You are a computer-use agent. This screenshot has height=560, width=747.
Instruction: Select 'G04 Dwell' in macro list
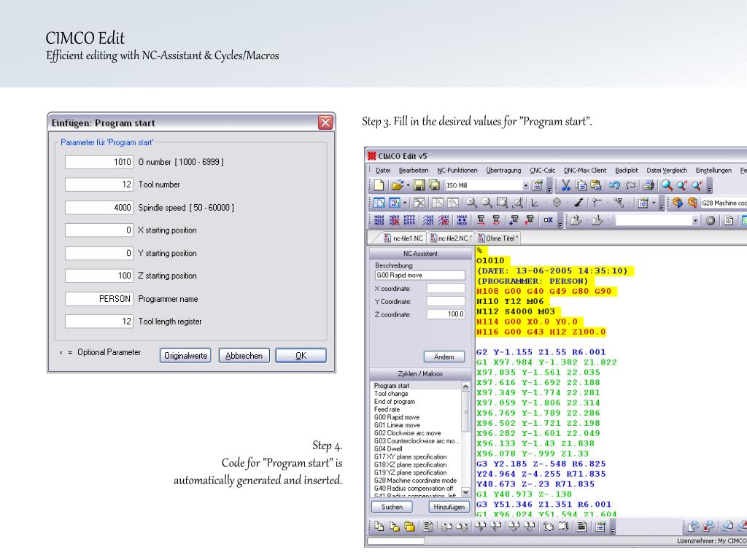(388, 448)
